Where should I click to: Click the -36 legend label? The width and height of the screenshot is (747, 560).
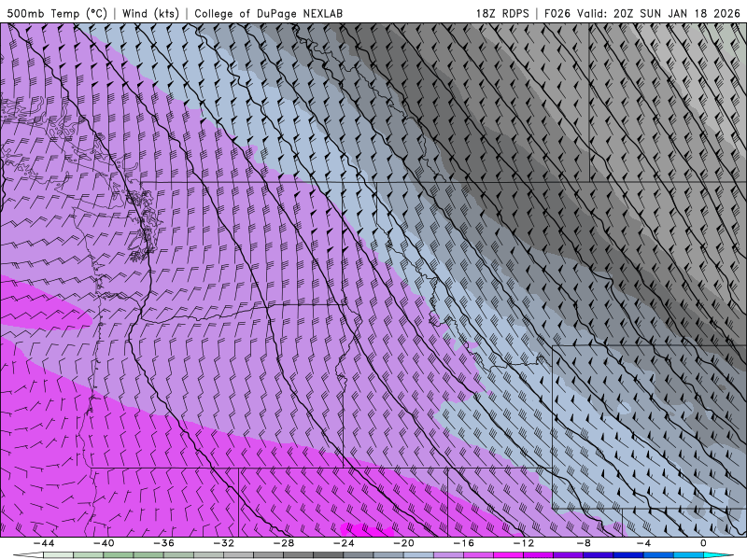pos(164,543)
